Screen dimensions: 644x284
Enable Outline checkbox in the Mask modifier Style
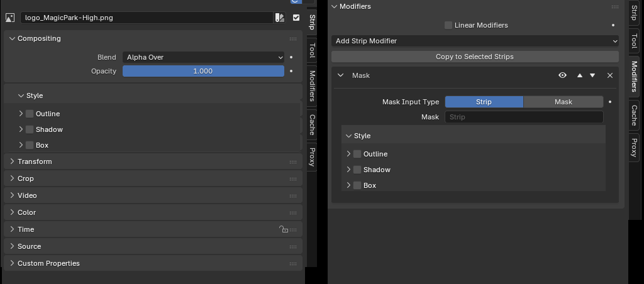pyautogui.click(x=357, y=154)
